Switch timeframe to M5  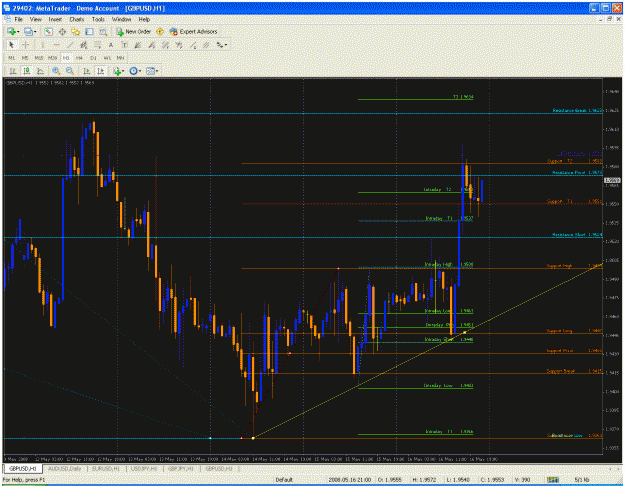(25, 58)
